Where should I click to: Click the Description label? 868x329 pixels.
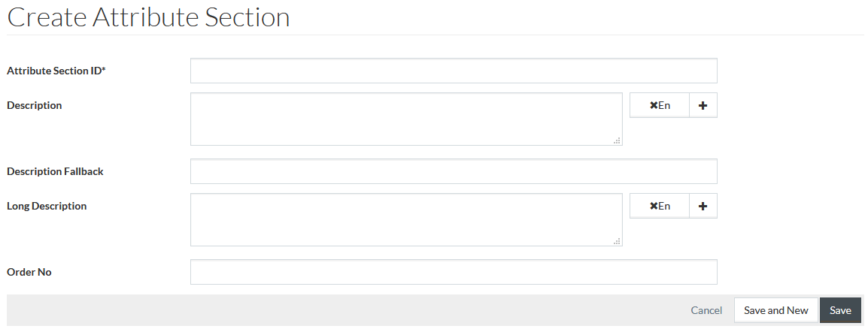point(35,105)
